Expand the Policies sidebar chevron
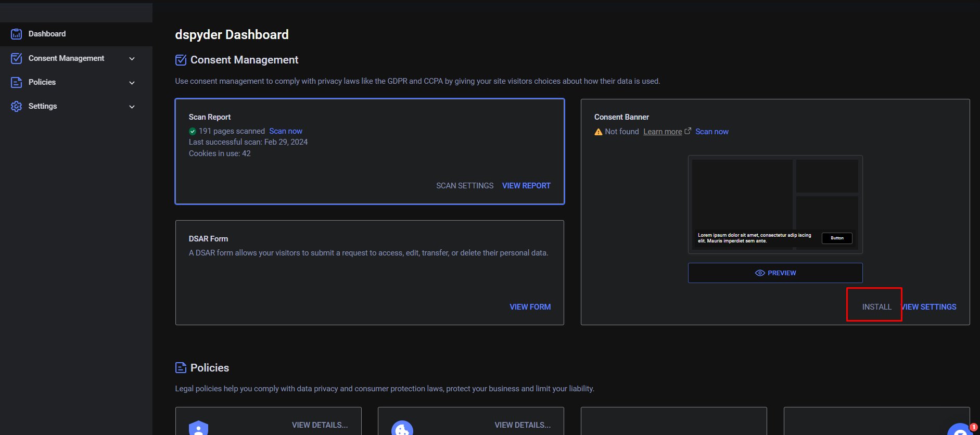This screenshot has width=980, height=435. pos(132,83)
